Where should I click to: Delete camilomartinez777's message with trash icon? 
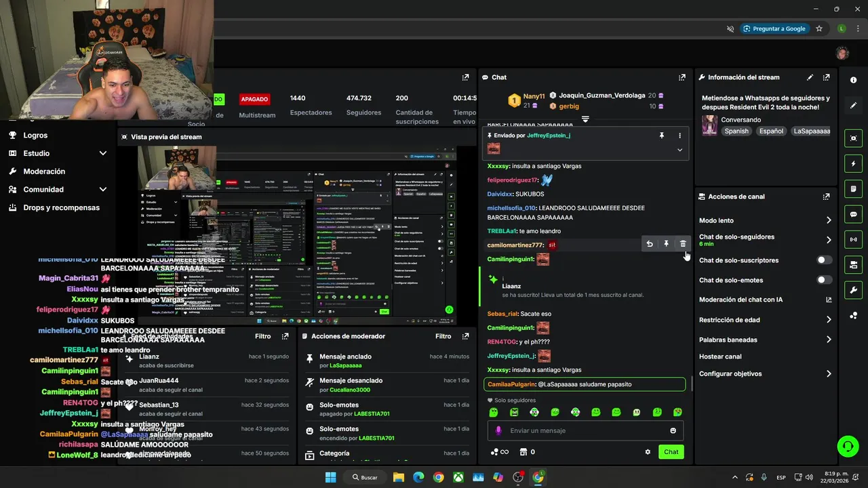pos(683,244)
